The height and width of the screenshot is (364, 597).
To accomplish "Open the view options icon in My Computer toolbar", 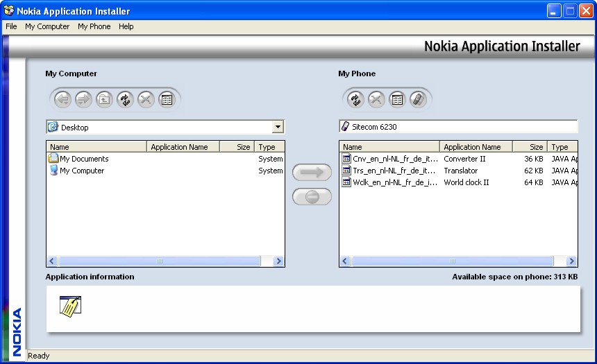I will tap(167, 100).
